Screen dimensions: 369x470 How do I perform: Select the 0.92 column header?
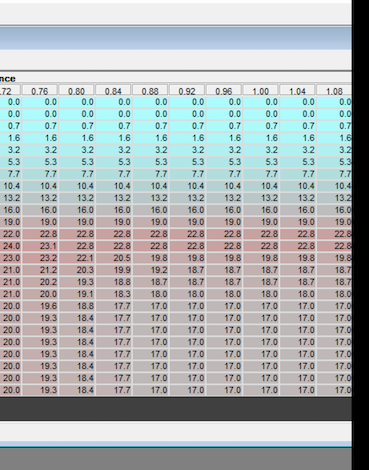188,90
